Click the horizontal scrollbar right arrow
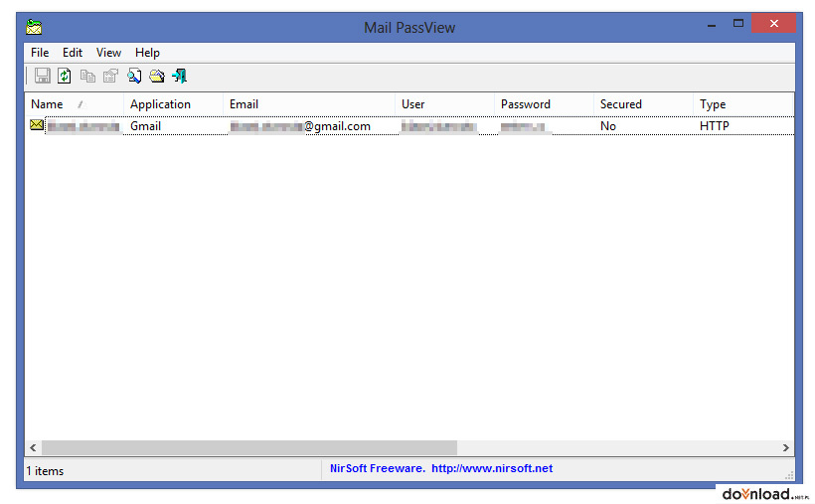The image size is (815, 504). coord(786,447)
